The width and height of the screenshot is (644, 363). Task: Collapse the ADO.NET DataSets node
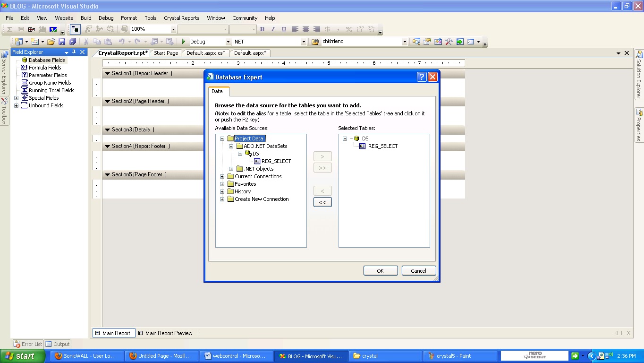click(x=231, y=146)
